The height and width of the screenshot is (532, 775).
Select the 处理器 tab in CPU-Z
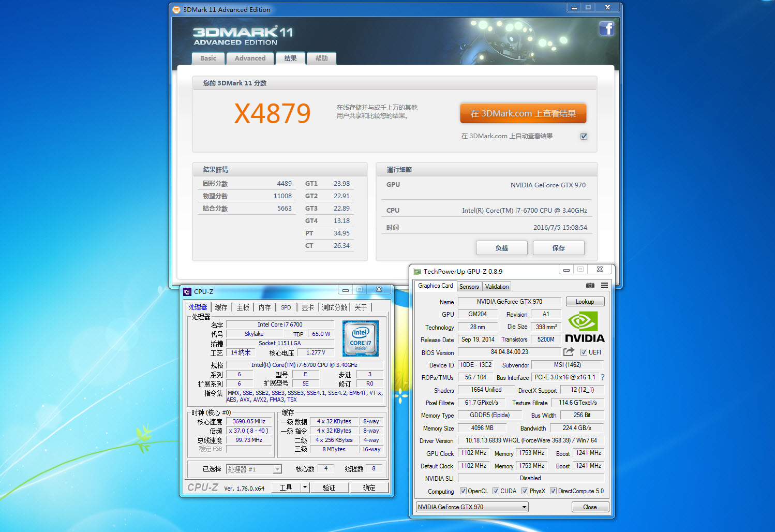(198, 307)
